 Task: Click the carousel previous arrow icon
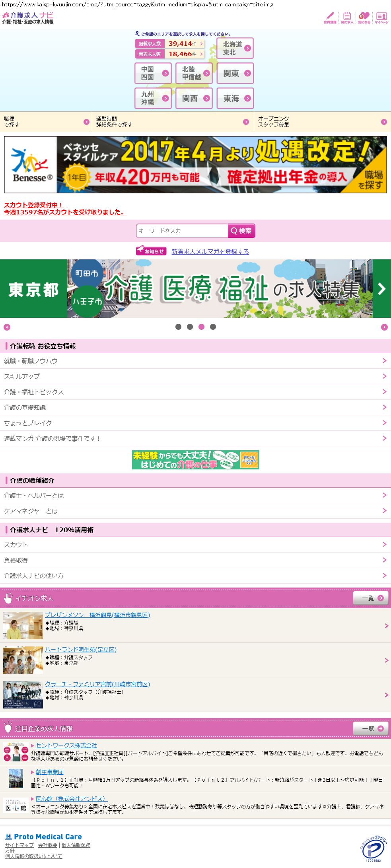[7, 327]
